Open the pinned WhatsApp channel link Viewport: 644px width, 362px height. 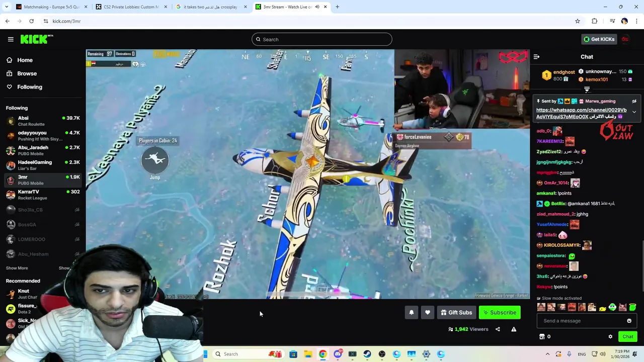click(581, 113)
